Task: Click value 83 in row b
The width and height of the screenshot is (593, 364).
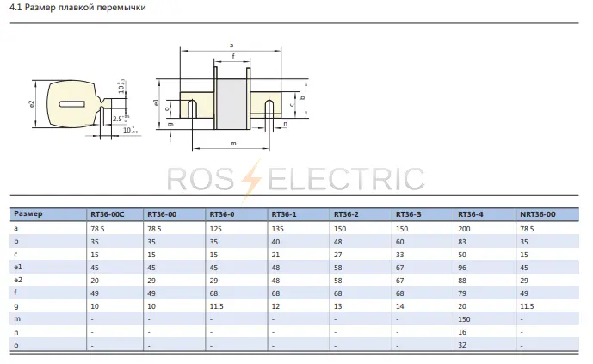Action: point(462,242)
